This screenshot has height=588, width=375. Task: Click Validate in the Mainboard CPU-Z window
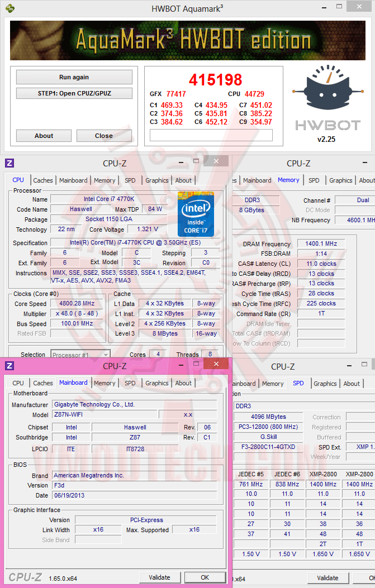click(159, 577)
